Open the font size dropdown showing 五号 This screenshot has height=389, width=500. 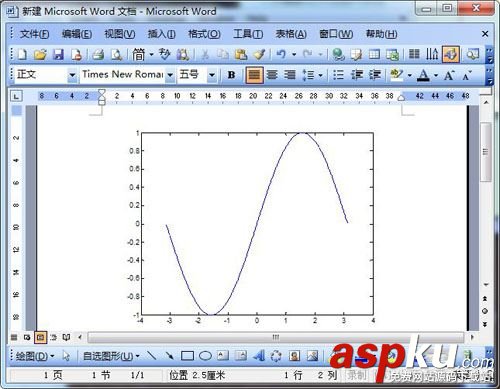[x=212, y=75]
